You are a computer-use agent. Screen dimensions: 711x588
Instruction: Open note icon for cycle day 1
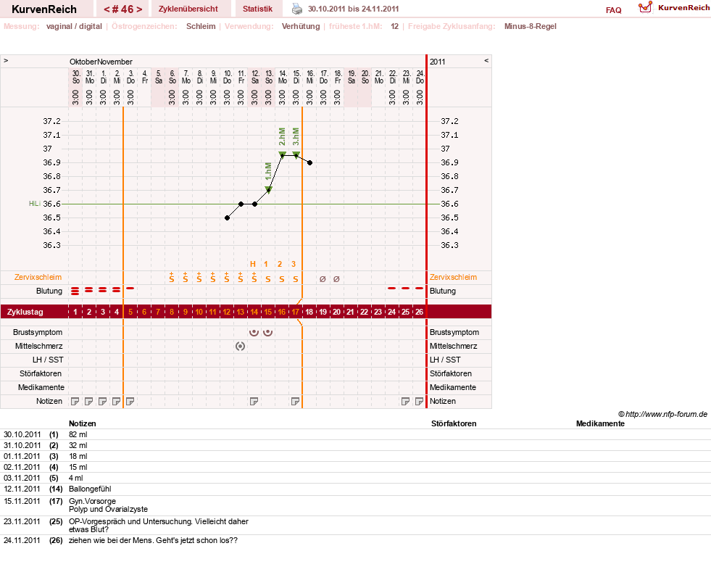pyautogui.click(x=75, y=402)
